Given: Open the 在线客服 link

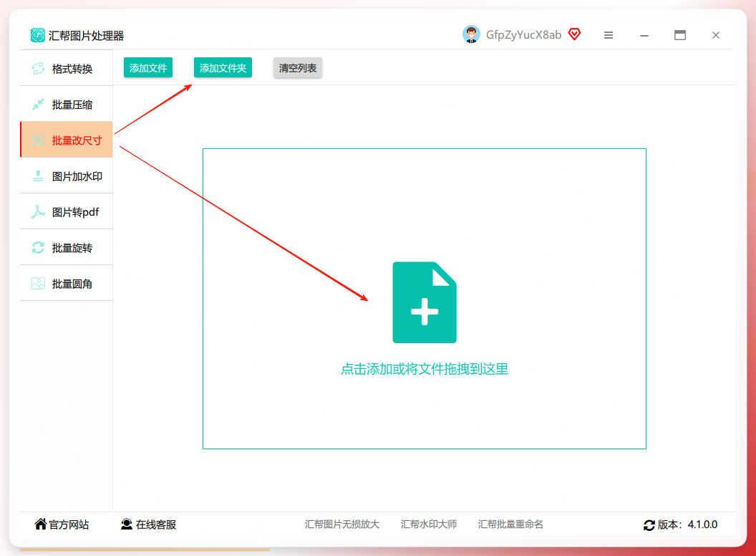Looking at the screenshot, I should (x=148, y=524).
